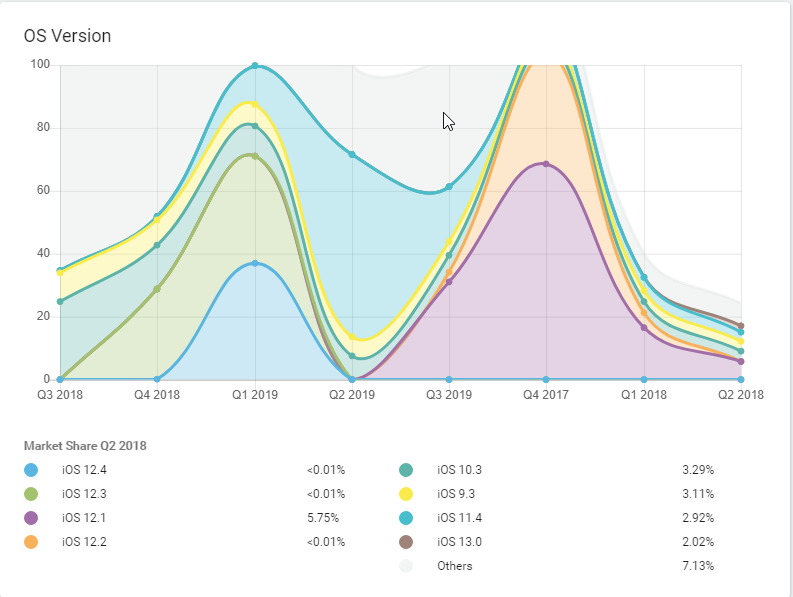Click the iOS 10.3 teal legend circle

click(x=406, y=469)
